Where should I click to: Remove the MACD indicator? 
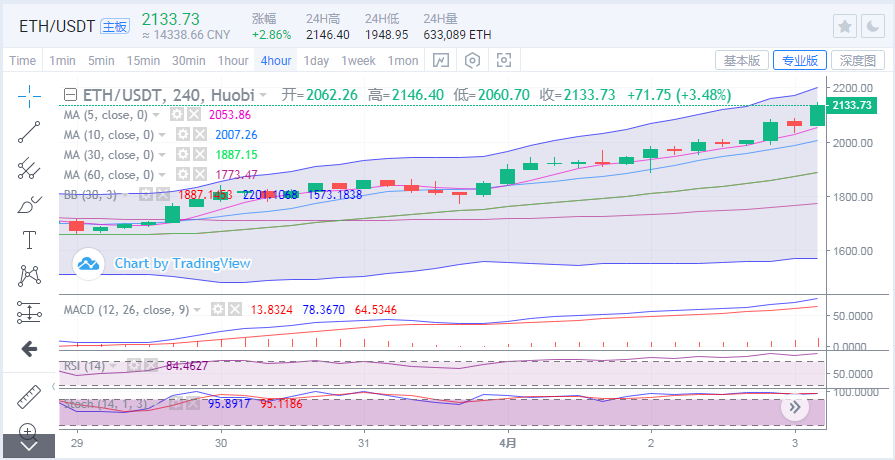[x=235, y=310]
